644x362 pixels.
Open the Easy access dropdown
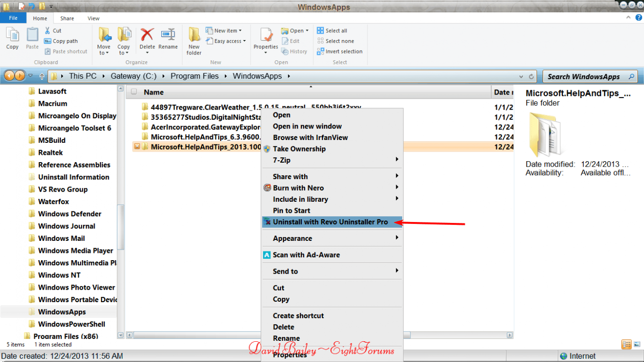(x=225, y=41)
